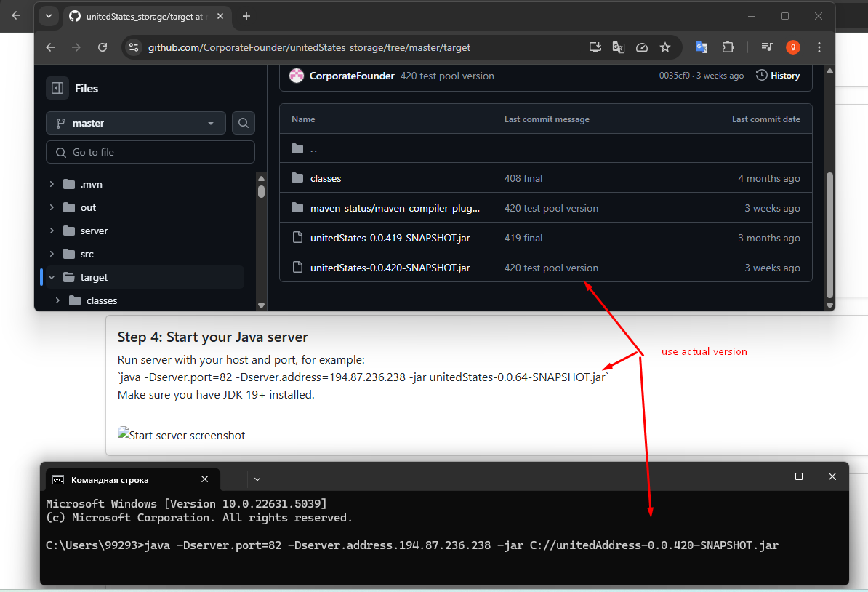This screenshot has height=592, width=868.
Task: Reload the GitHub page
Action: [103, 47]
